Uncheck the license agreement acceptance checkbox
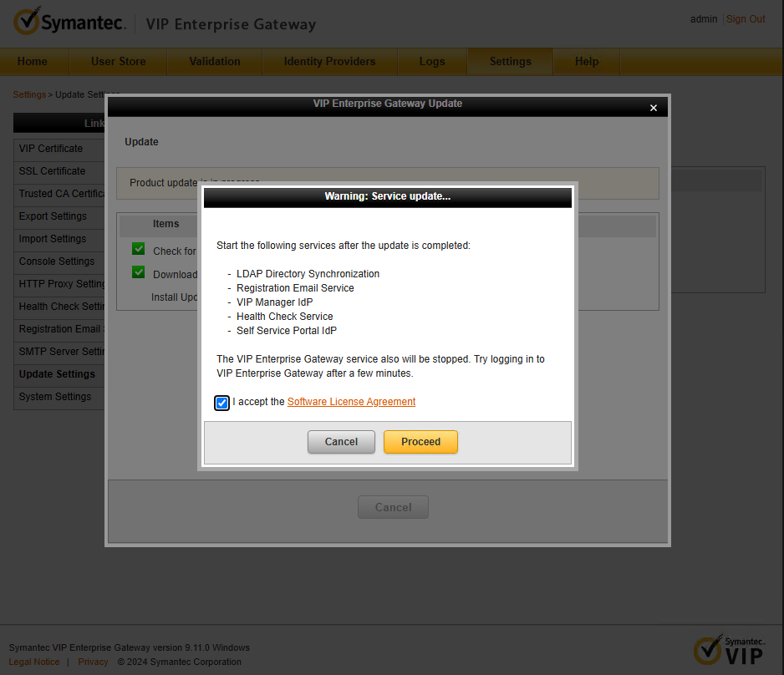784x675 pixels. [x=222, y=403]
